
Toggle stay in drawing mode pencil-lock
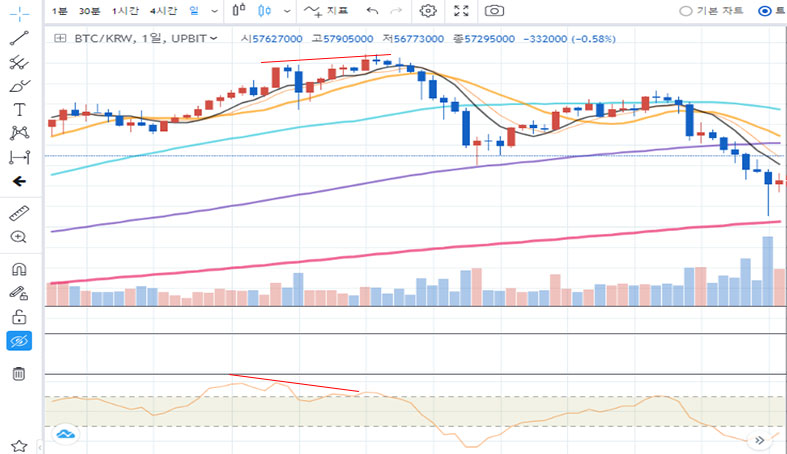pos(19,293)
